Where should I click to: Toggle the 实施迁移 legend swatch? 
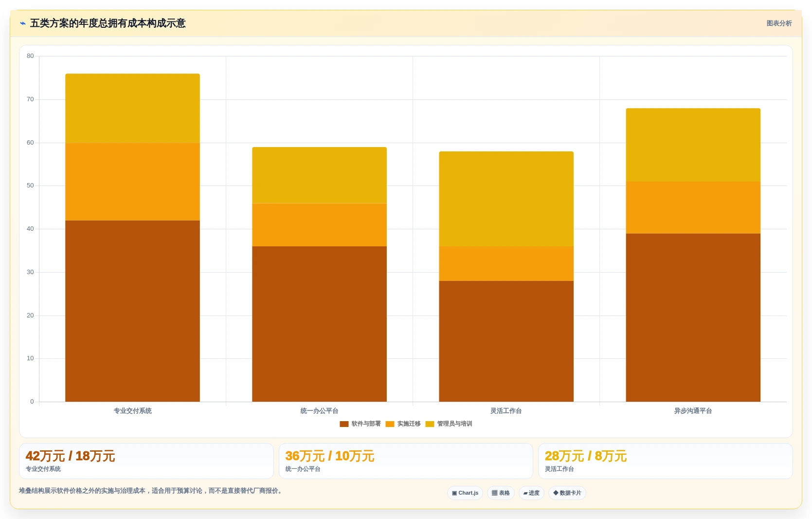390,424
